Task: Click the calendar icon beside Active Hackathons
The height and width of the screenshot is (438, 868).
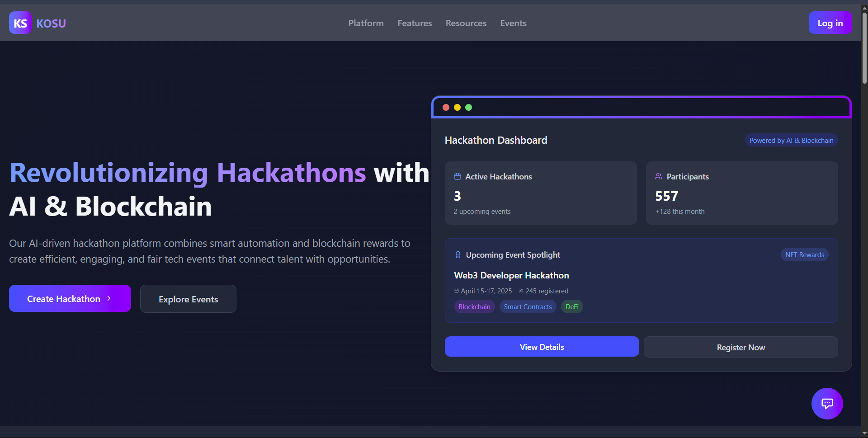Action: click(458, 177)
